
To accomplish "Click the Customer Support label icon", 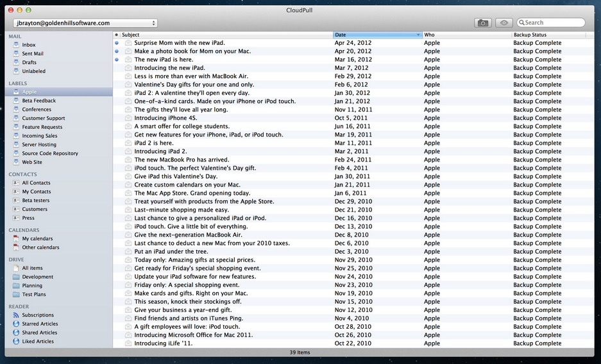I will 16,118.
